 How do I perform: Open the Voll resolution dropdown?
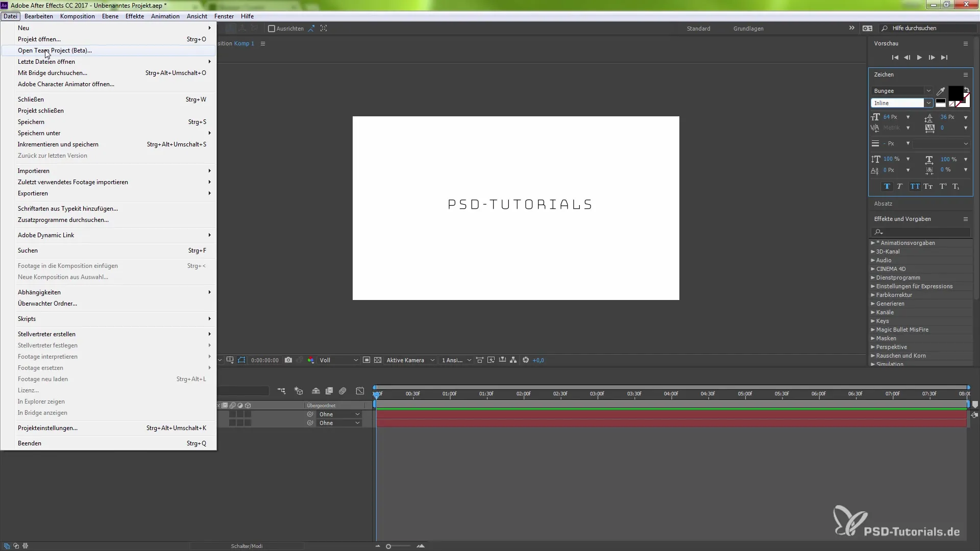coord(338,360)
